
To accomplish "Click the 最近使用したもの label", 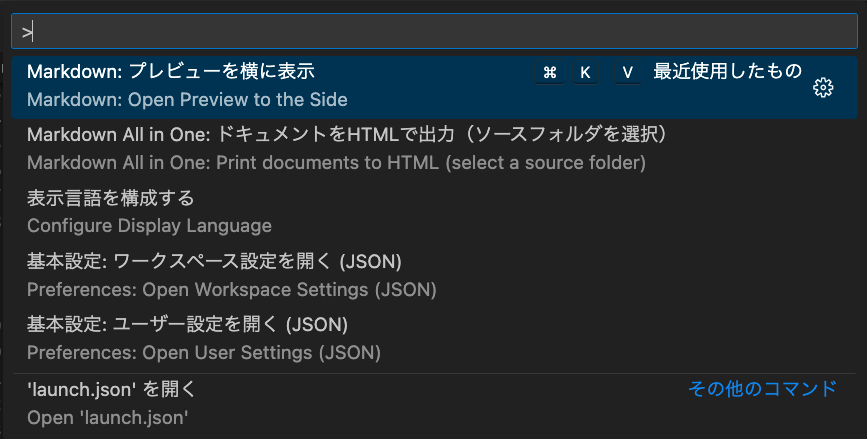I will (x=727, y=72).
